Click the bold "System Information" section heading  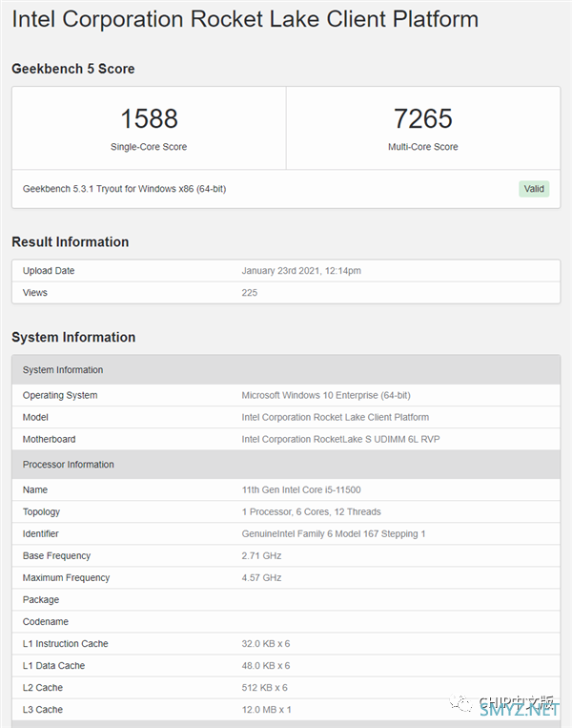[x=73, y=337]
